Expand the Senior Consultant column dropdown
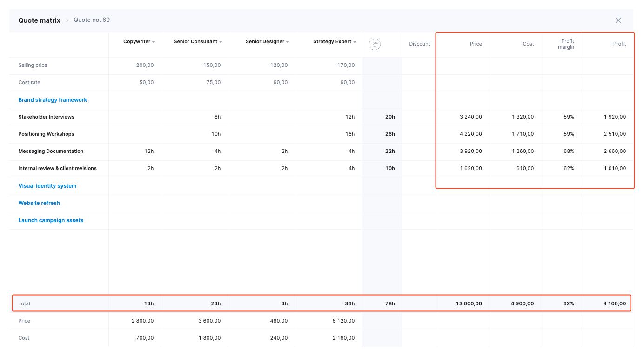Image resolution: width=644 pixels, height=356 pixels. [x=221, y=42]
